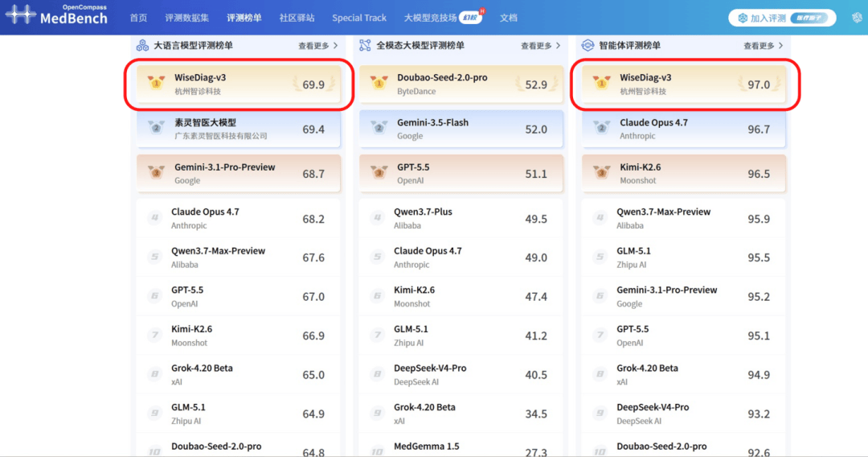Expand 查看更多 chevron for 大语言模型评测榜单

[x=335, y=45]
